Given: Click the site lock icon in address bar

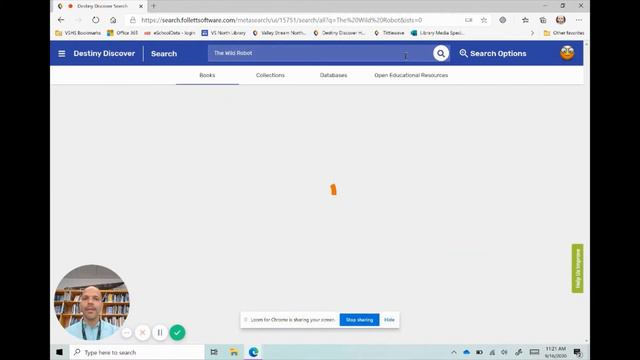Looking at the screenshot, I should [133, 20].
